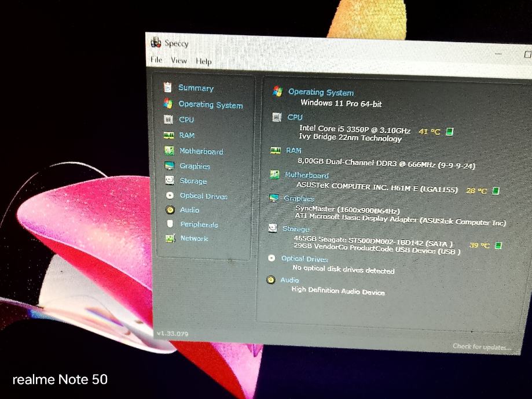Click the Optical Drives disc icon in sidebar
This screenshot has height=399, width=532.
pos(170,195)
